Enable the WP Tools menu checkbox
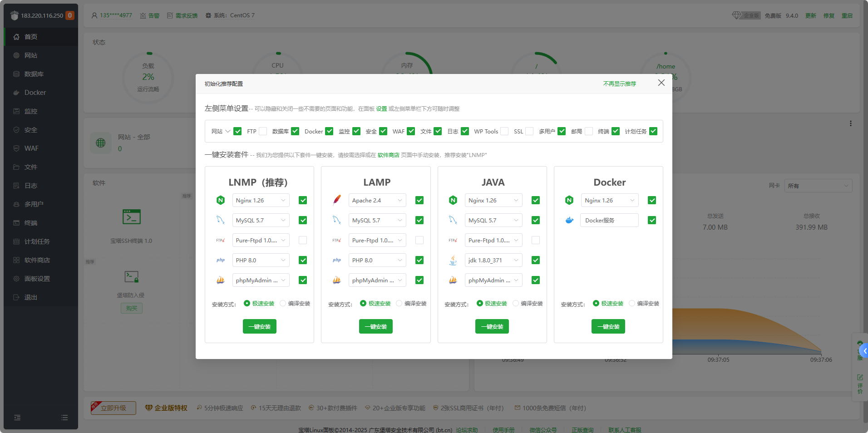 click(504, 131)
